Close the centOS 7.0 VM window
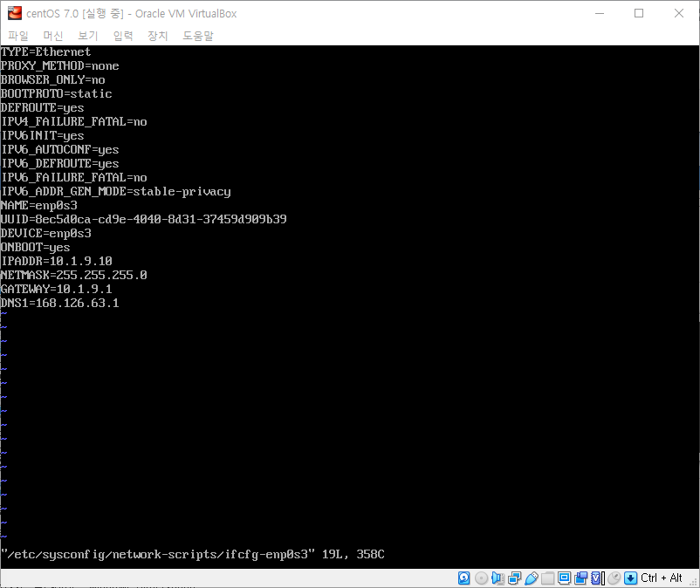Viewport: 700px width, 588px height. coord(678,13)
